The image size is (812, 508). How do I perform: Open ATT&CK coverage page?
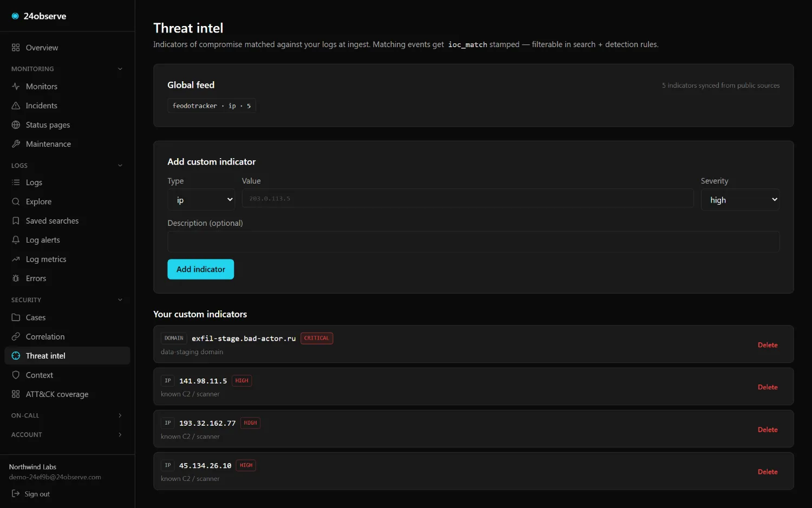point(67,394)
